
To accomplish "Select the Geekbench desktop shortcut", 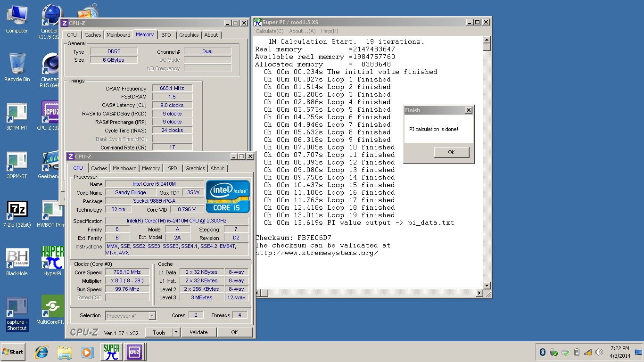I will pos(50,165).
